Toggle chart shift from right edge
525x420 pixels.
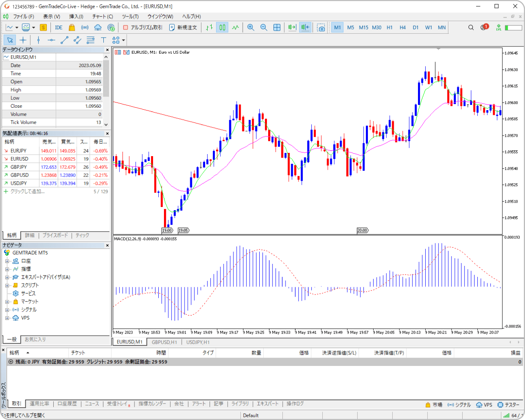coord(305,27)
